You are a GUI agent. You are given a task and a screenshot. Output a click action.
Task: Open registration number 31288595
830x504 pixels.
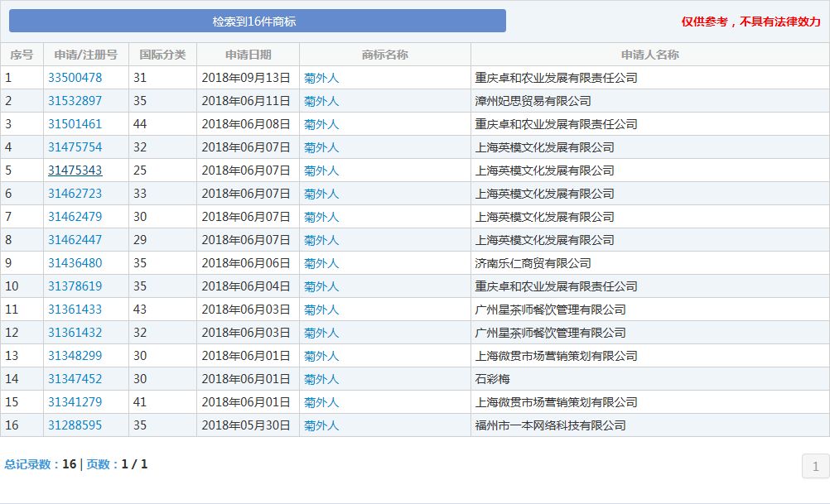(x=75, y=425)
